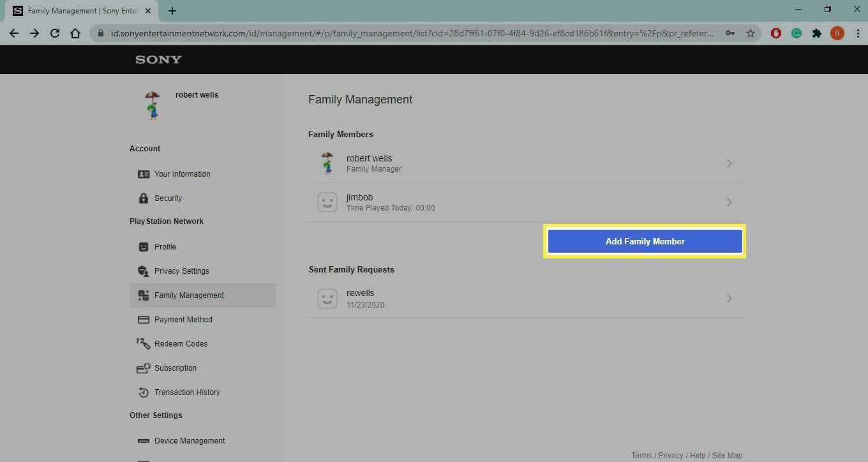
Task: Open the Grammarly extension icon
Action: pos(797,33)
